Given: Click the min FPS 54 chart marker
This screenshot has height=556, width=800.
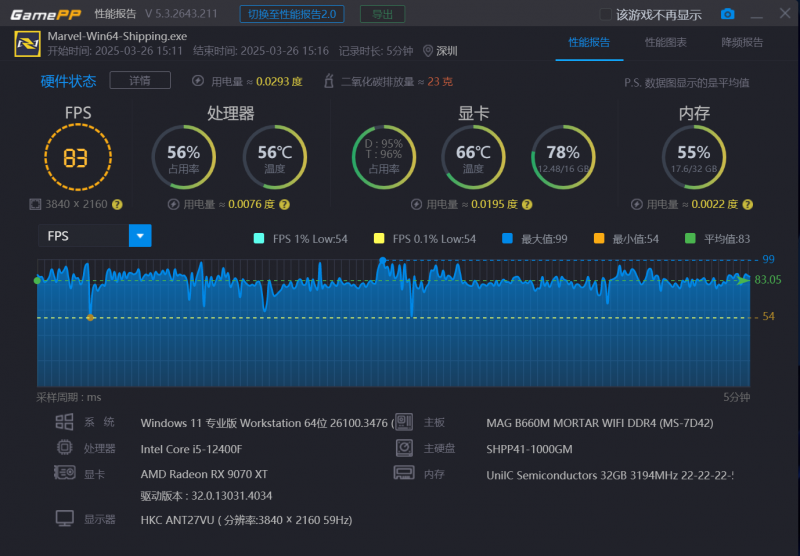Looking at the screenshot, I should [x=90, y=317].
